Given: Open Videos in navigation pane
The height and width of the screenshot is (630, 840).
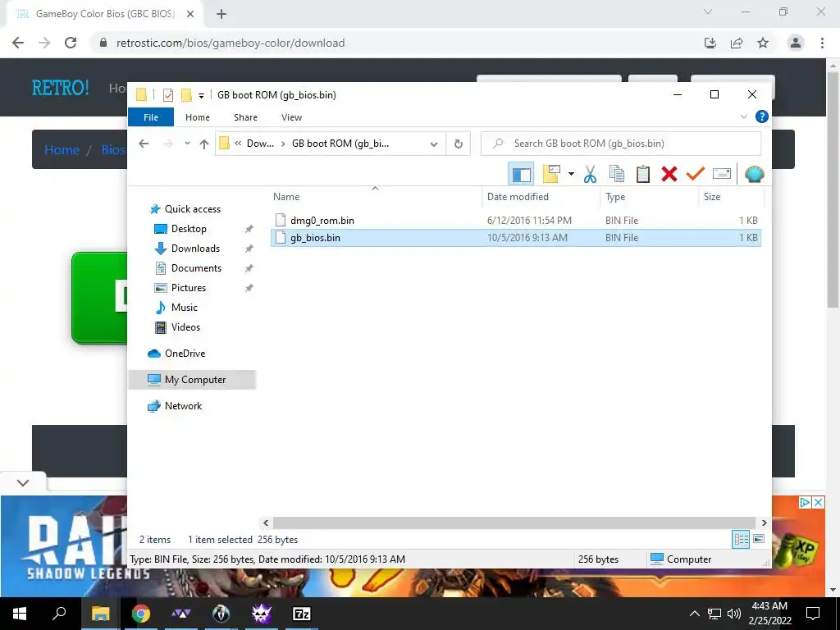Looking at the screenshot, I should 185,326.
